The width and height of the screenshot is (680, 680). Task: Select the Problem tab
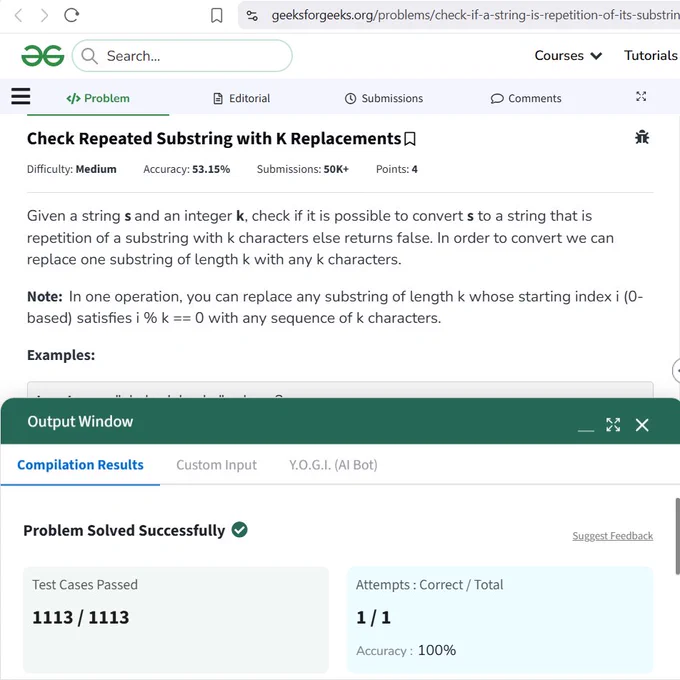[98, 98]
